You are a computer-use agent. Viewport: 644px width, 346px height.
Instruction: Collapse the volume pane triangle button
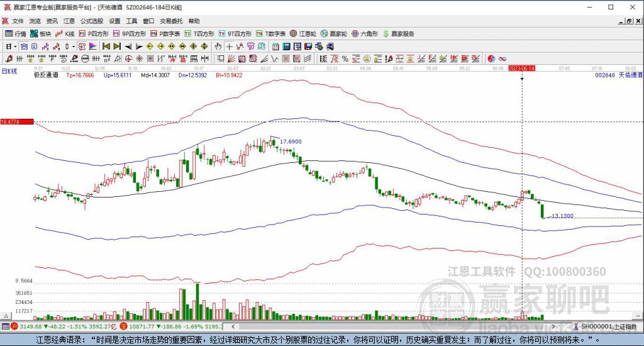(x=5, y=316)
